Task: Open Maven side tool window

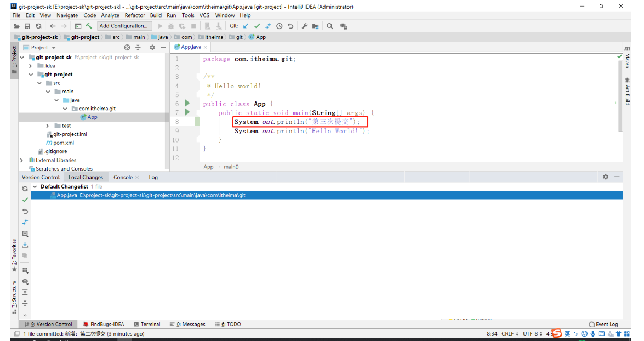Action: [627, 57]
